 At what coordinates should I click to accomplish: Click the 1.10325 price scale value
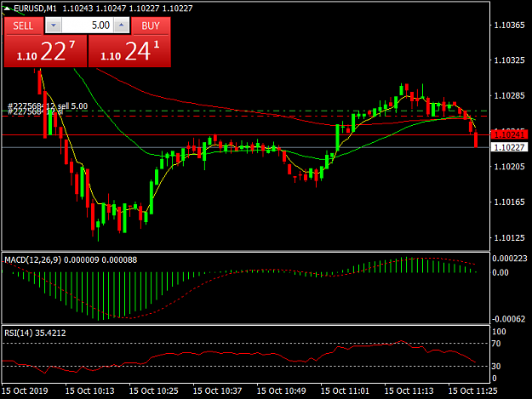point(509,60)
